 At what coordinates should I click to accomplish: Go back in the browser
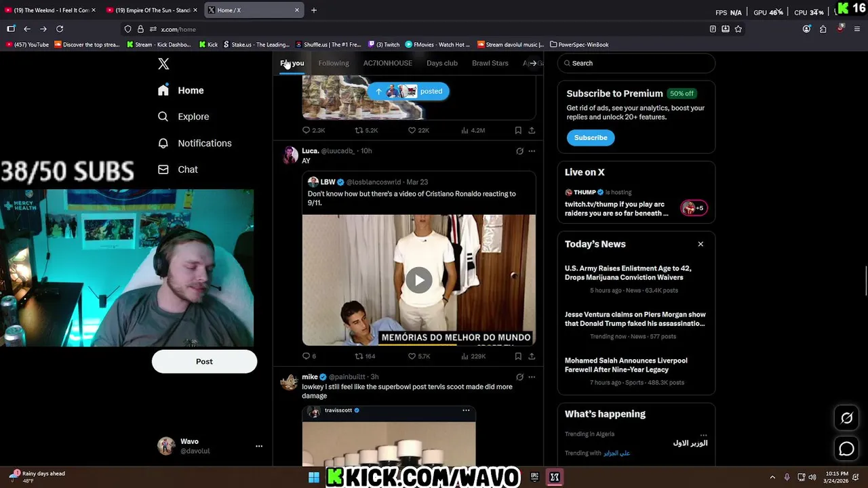coord(27,29)
